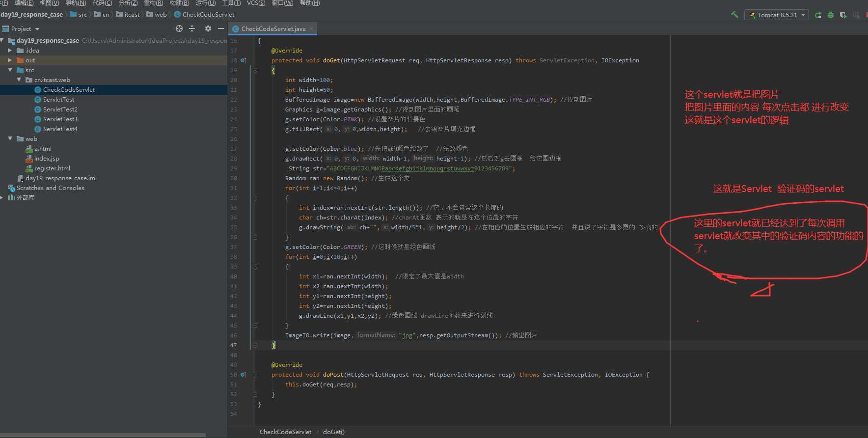The height and width of the screenshot is (438, 868).
Task: Collapse the src folder arrow
Action: pyautogui.click(x=10, y=70)
